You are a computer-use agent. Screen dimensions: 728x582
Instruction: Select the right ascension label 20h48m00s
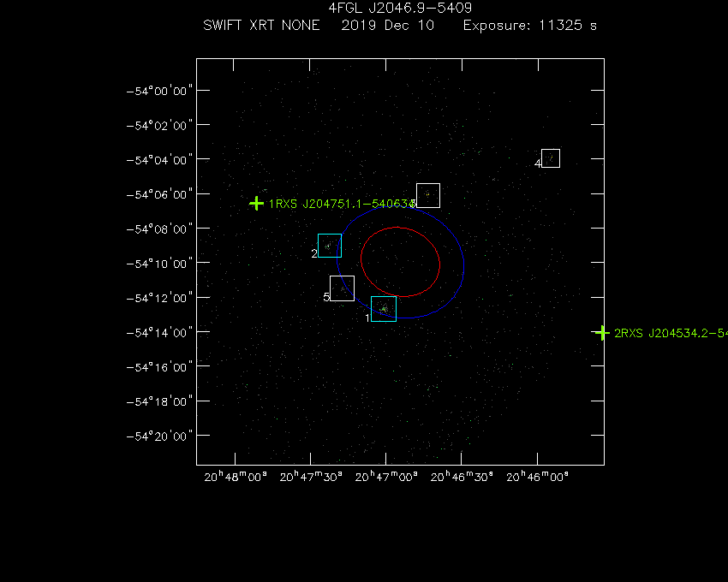click(x=236, y=477)
